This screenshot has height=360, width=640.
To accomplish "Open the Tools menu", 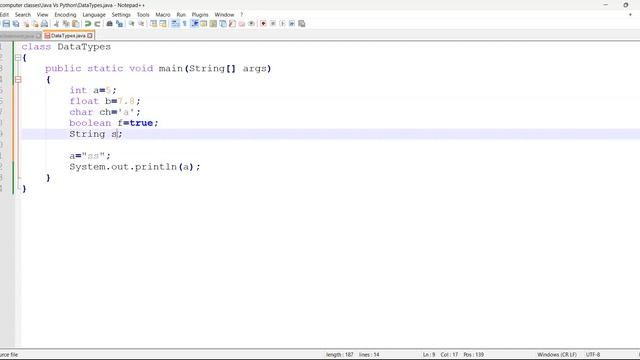I will 143,15.
